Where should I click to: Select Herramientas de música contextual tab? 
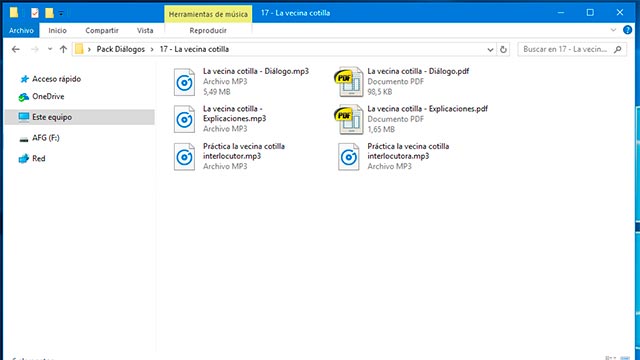pyautogui.click(x=208, y=14)
